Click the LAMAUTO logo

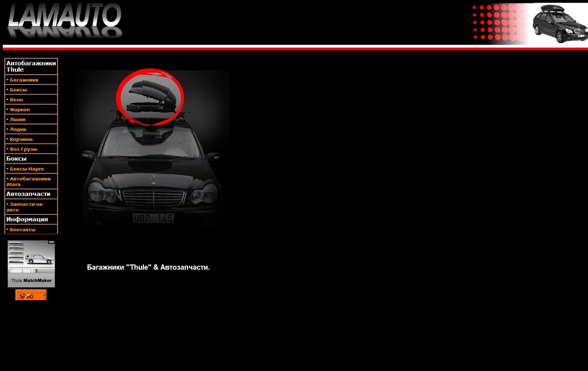(x=65, y=20)
